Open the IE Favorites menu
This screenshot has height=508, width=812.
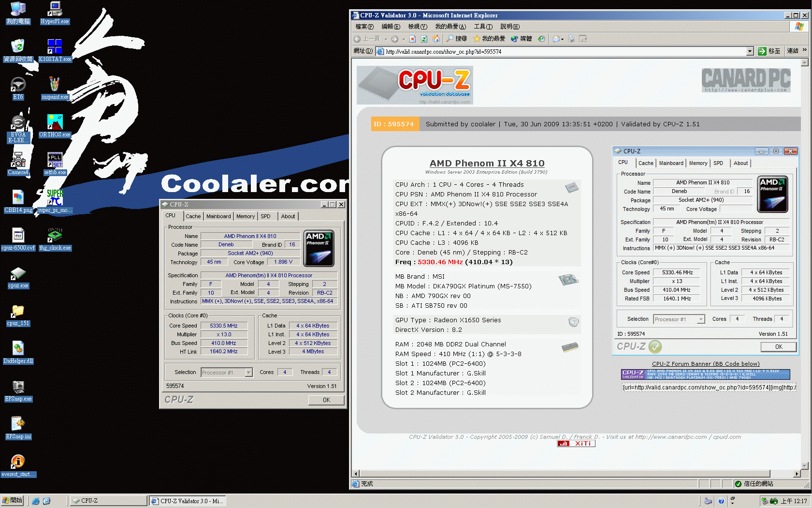click(450, 27)
